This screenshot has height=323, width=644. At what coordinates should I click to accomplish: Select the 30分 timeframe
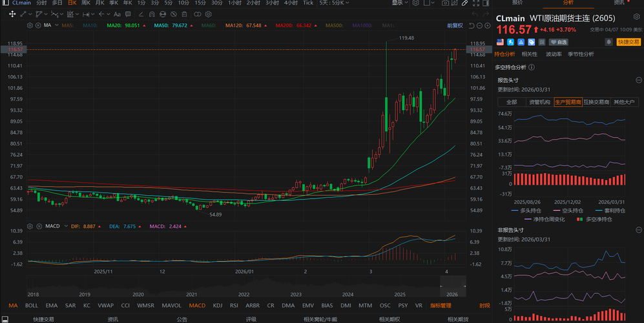217,3
